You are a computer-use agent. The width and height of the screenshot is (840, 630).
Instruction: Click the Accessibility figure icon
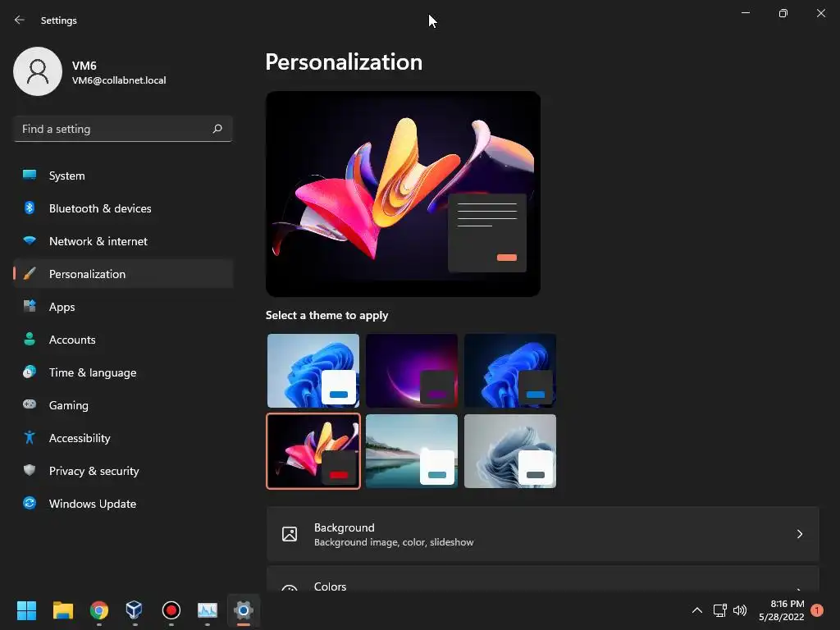pos(30,438)
